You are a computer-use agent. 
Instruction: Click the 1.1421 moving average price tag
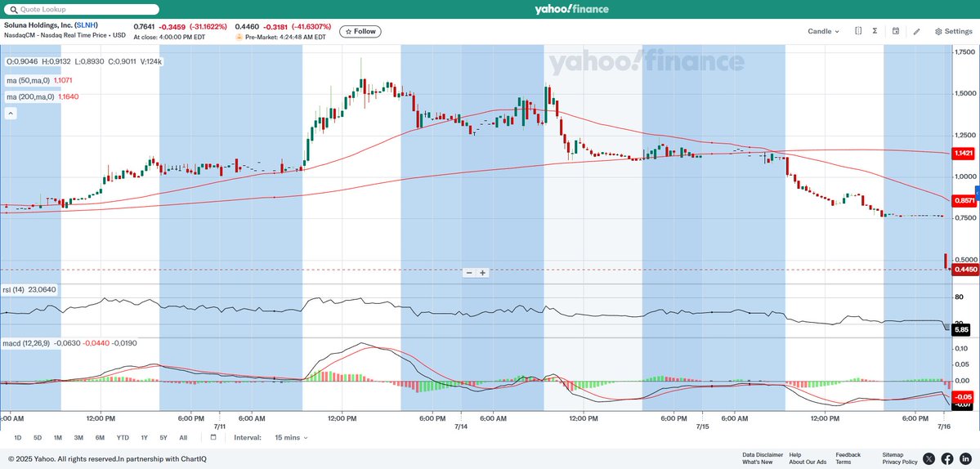point(963,153)
